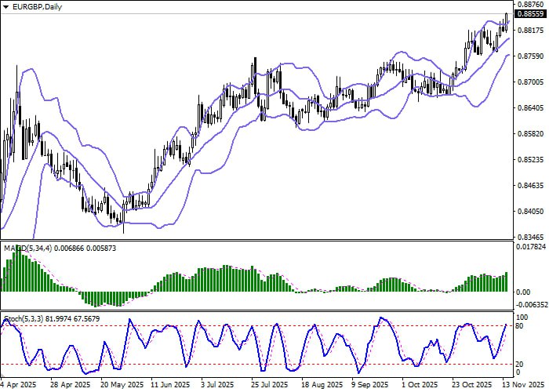Click the 3 Jul 2025 date label
Image resolution: width=549 pixels, height=392 pixels.
[217, 385]
